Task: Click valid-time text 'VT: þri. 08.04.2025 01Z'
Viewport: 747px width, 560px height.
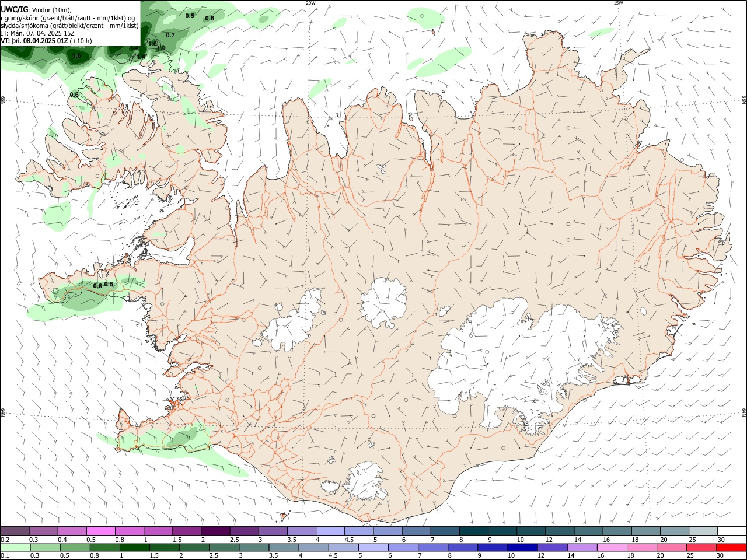Action: point(34,41)
